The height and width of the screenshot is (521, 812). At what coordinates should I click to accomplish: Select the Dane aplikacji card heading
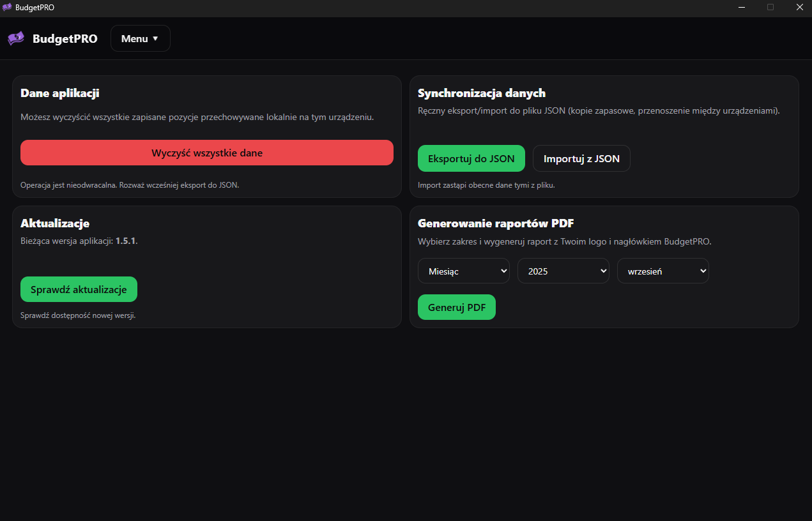coord(59,93)
